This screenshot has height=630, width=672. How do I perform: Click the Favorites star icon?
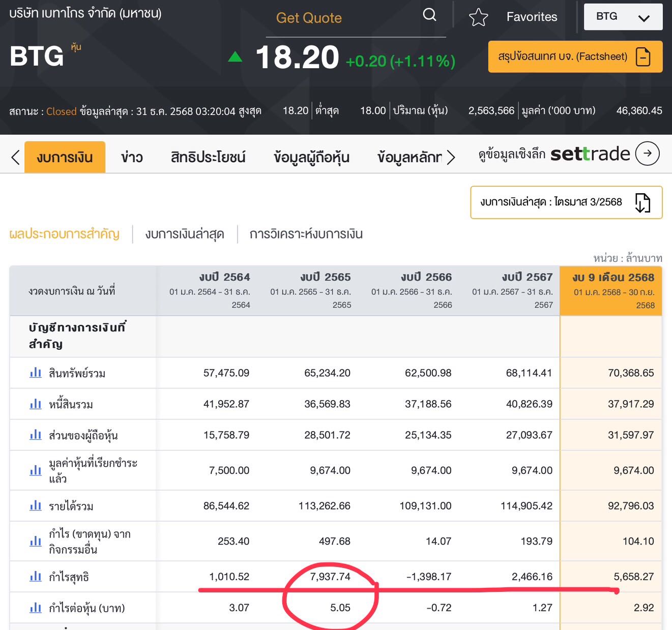click(x=478, y=17)
